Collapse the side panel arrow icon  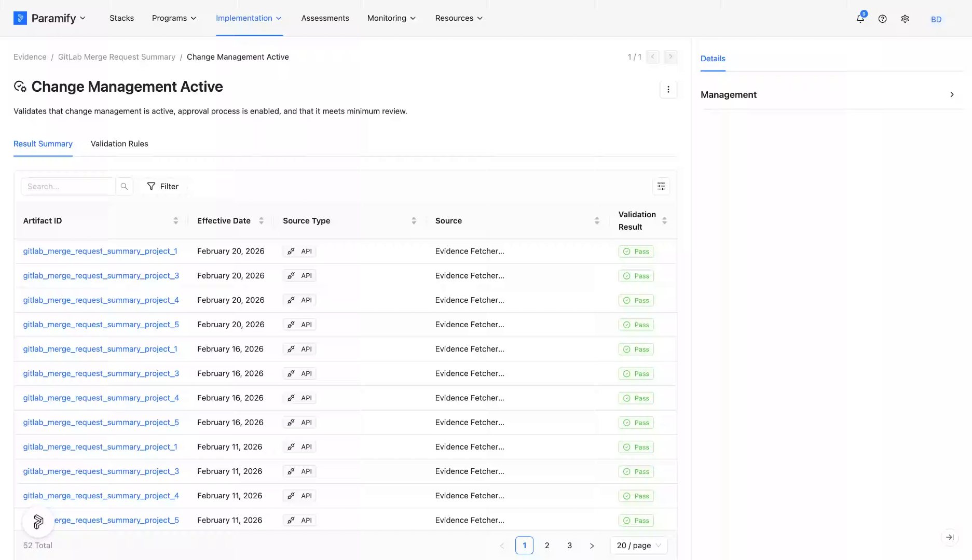[x=950, y=537]
